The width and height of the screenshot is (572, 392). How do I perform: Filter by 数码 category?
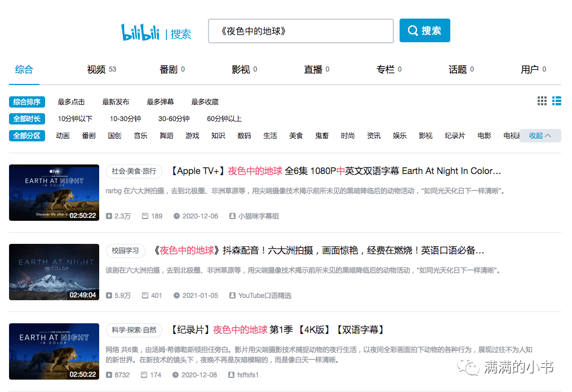pyautogui.click(x=244, y=136)
